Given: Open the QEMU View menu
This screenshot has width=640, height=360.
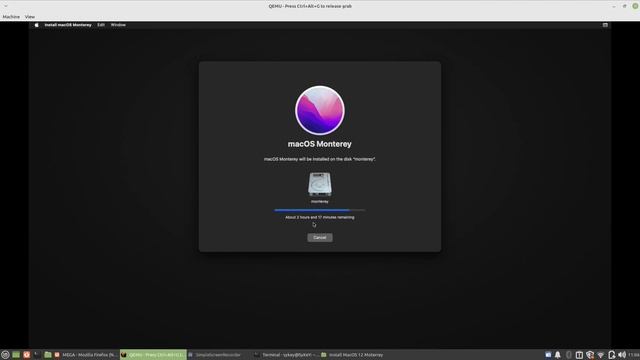Looking at the screenshot, I should coord(30,17).
